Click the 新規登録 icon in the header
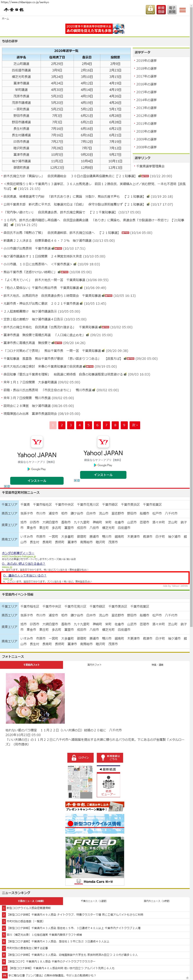193x980 pixels. click(x=161, y=10)
